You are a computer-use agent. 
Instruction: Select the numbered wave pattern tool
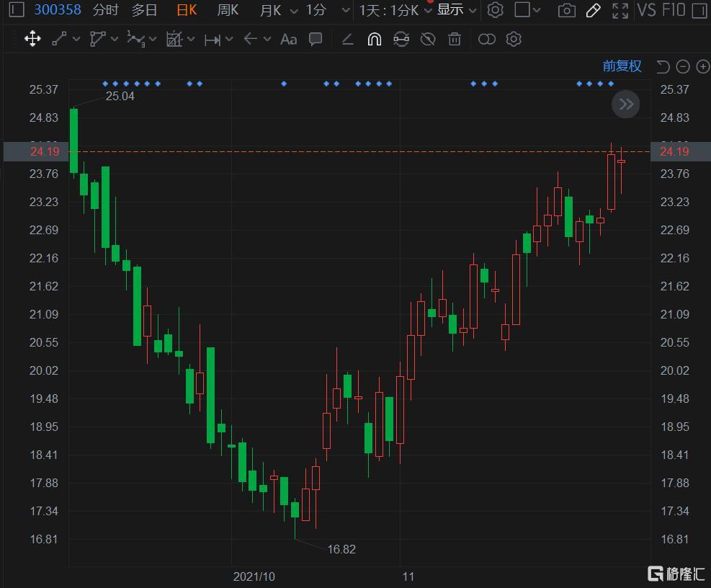coord(136,39)
